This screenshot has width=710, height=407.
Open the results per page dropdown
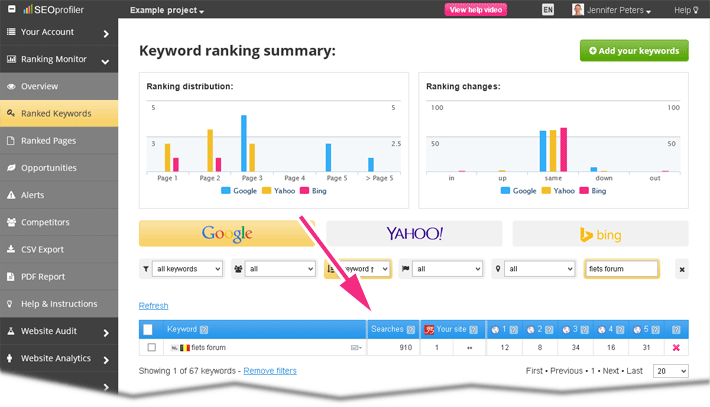tap(670, 371)
